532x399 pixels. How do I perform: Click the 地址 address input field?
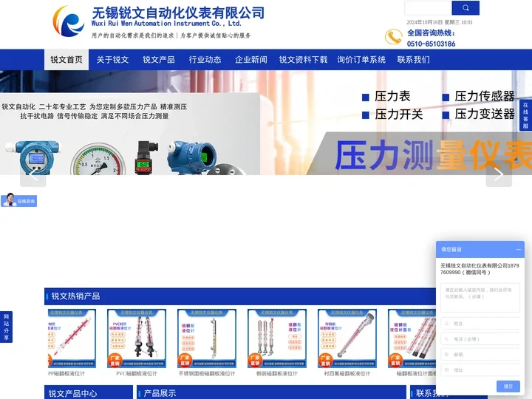tap(480, 370)
